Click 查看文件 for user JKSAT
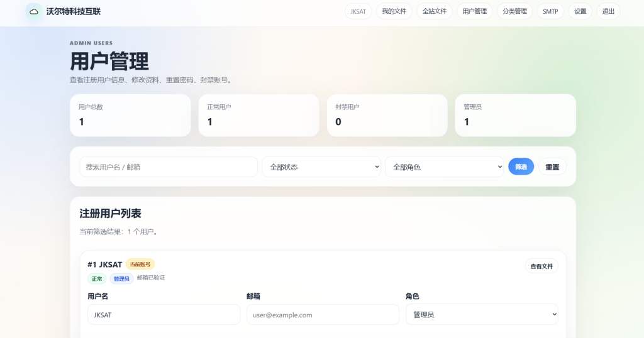Viewport: 644px width, 338px height. pyautogui.click(x=541, y=266)
